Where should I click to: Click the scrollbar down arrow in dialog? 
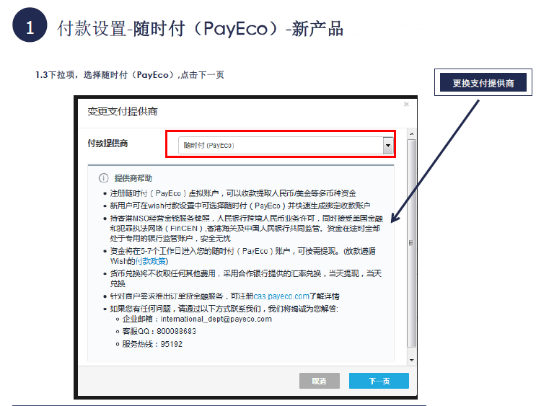click(x=412, y=360)
